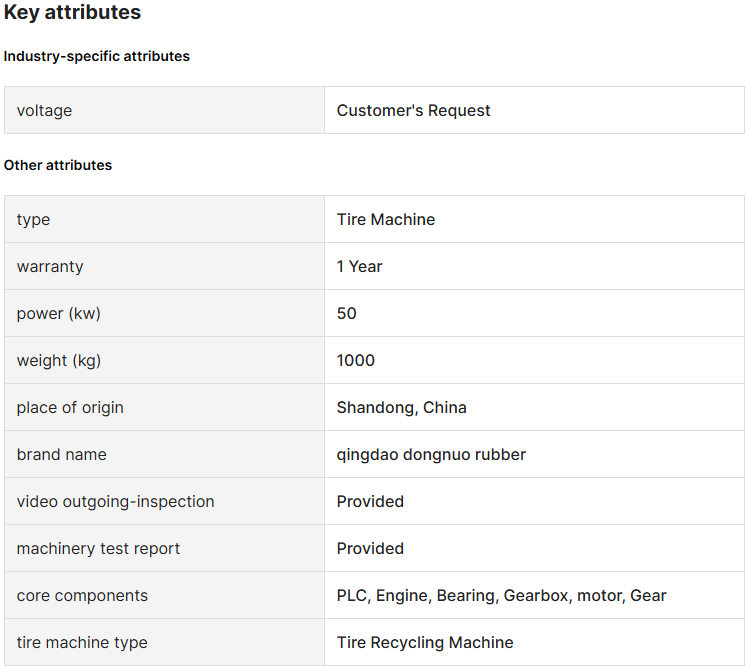Image resolution: width=746 pixels, height=666 pixels.
Task: Click the Other attributes subheading
Action: pyautogui.click(x=58, y=165)
